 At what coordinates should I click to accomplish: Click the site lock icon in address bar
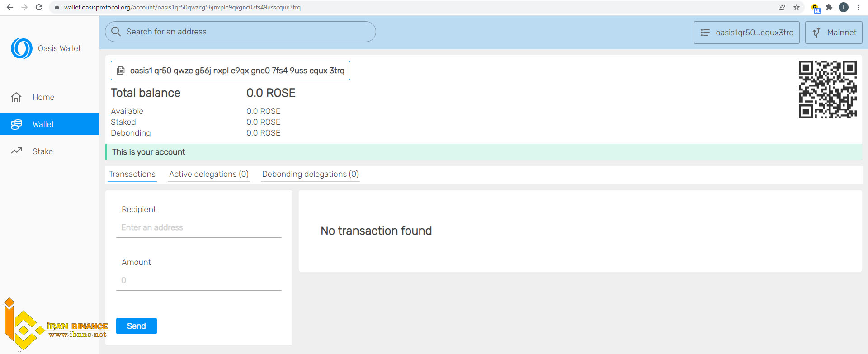57,7
